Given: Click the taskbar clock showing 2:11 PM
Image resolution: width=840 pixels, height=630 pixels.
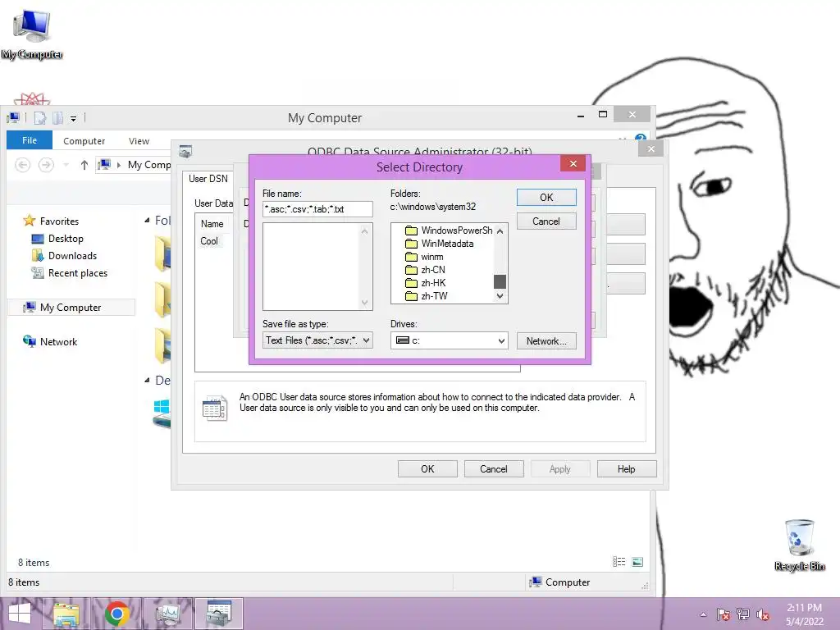Looking at the screenshot, I should [804, 614].
